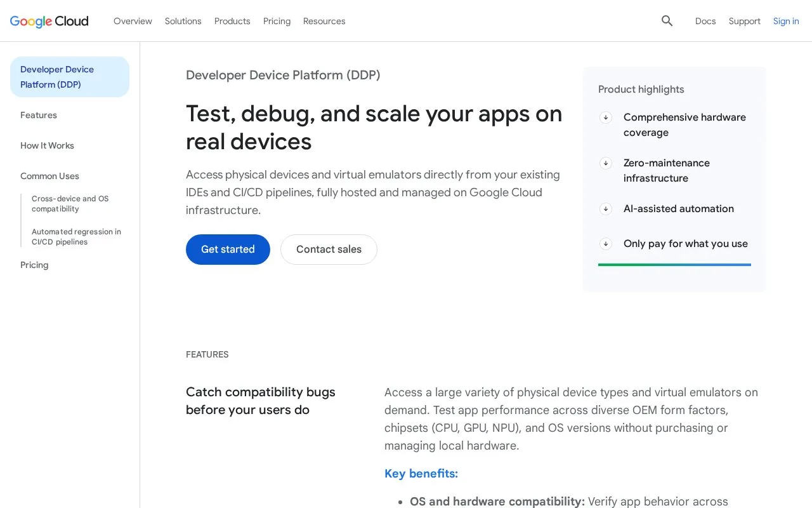The width and height of the screenshot is (812, 508).
Task: Click the Get started button
Action: 228,250
